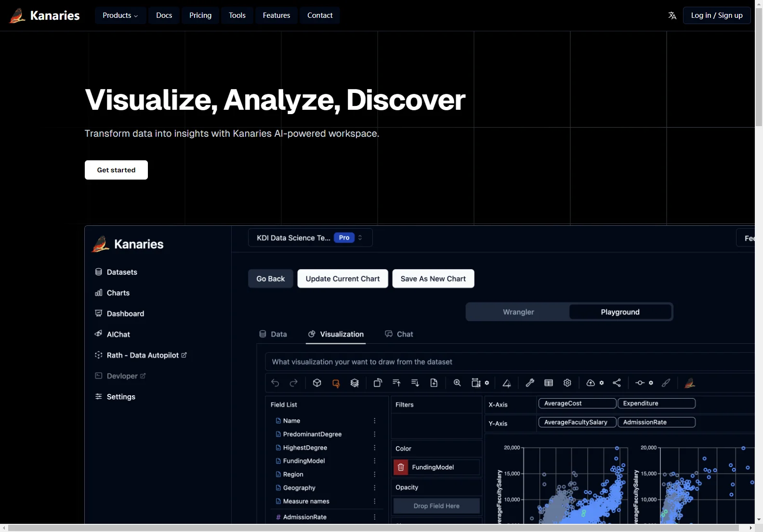Click the limit slider icon in toolbar

coord(640,383)
